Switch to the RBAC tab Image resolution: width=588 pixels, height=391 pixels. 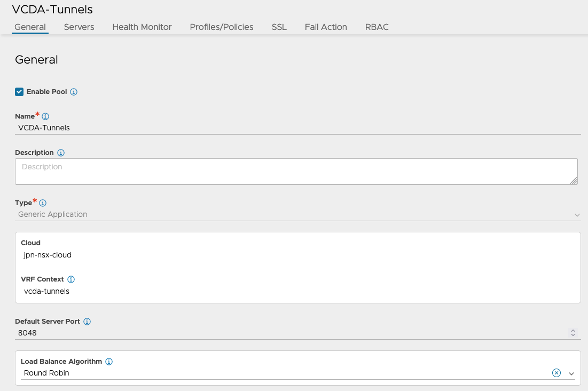pyautogui.click(x=377, y=27)
